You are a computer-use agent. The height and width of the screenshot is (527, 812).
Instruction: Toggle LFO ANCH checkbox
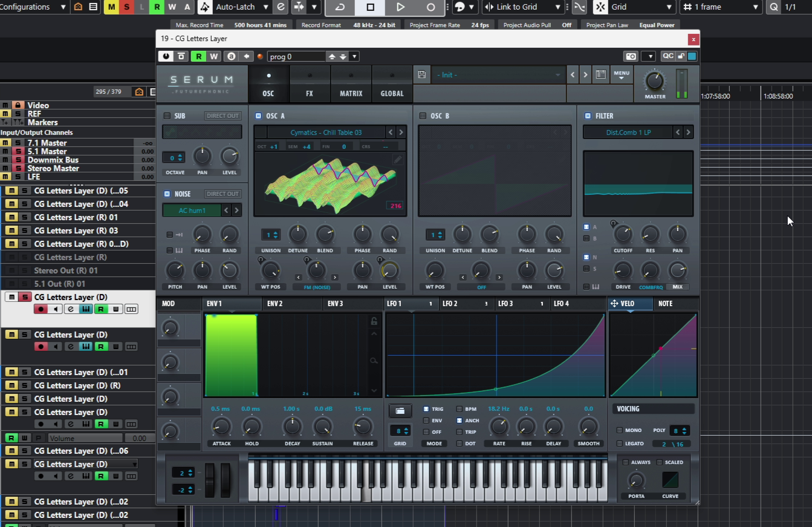click(x=460, y=421)
